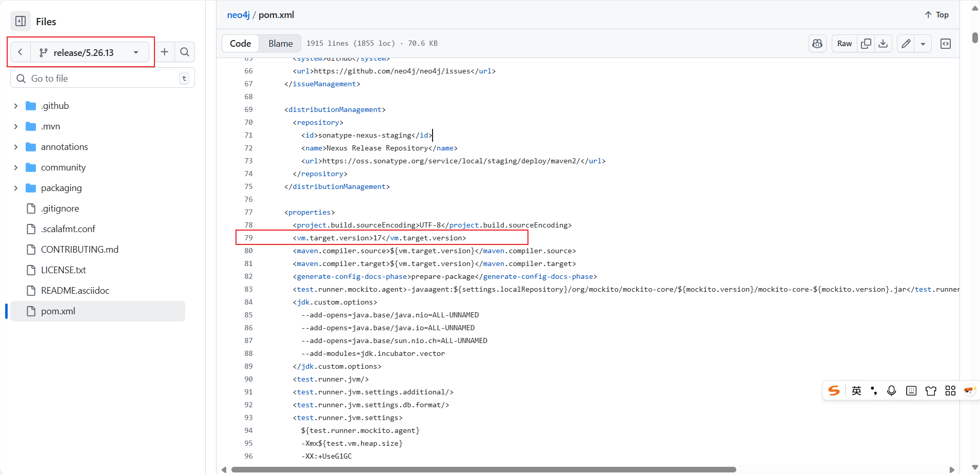Viewport: 980px width, 474px height.
Task: Open the .mvn folder
Action: 50,126
